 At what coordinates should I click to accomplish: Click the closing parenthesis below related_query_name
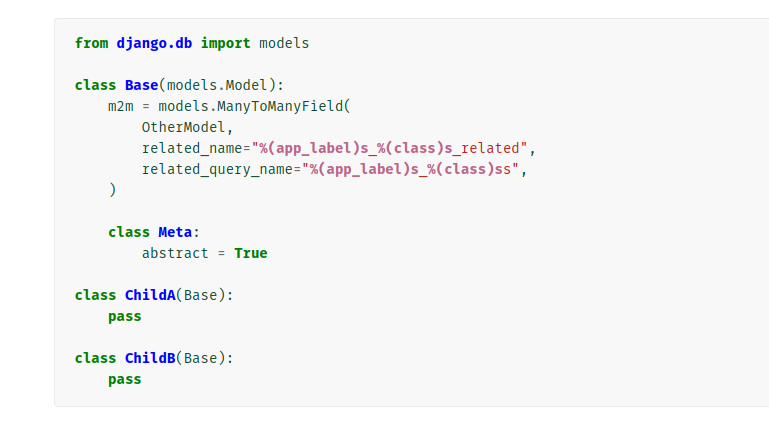tap(112, 190)
